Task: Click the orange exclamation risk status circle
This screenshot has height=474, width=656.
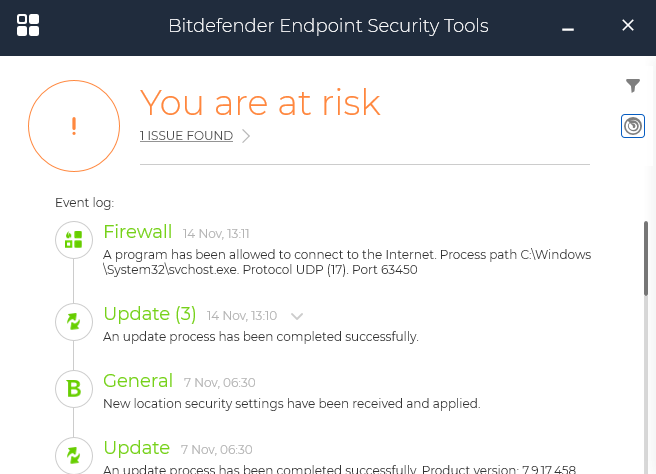Action: pos(73,126)
